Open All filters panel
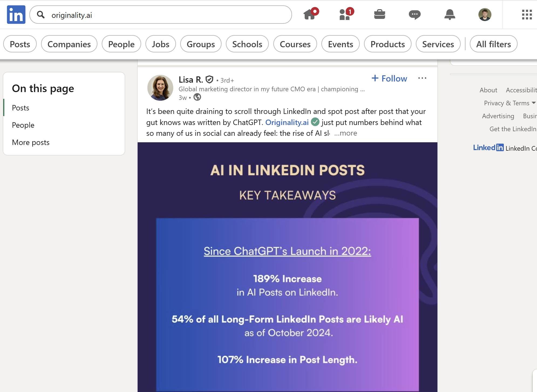The height and width of the screenshot is (392, 537). (x=493, y=44)
